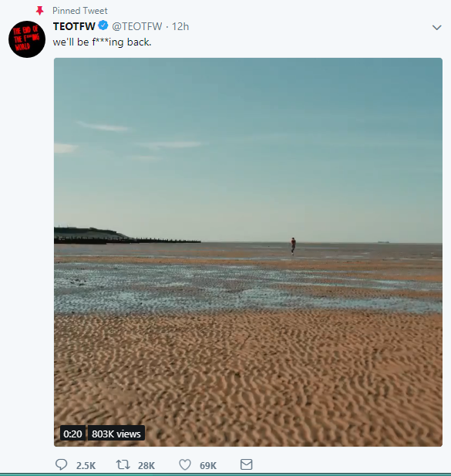Open the 12h timestamp link
The width and height of the screenshot is (451, 476).
tap(180, 26)
